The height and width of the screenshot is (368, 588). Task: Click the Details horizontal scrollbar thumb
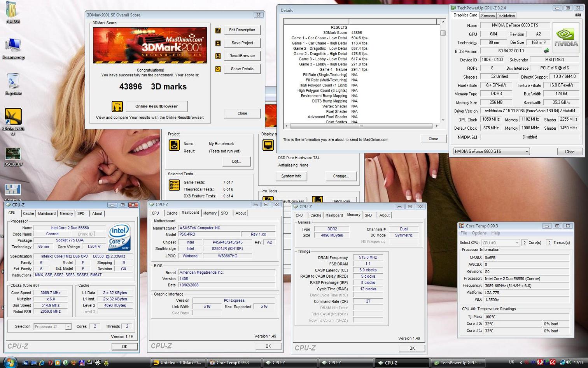(361, 126)
